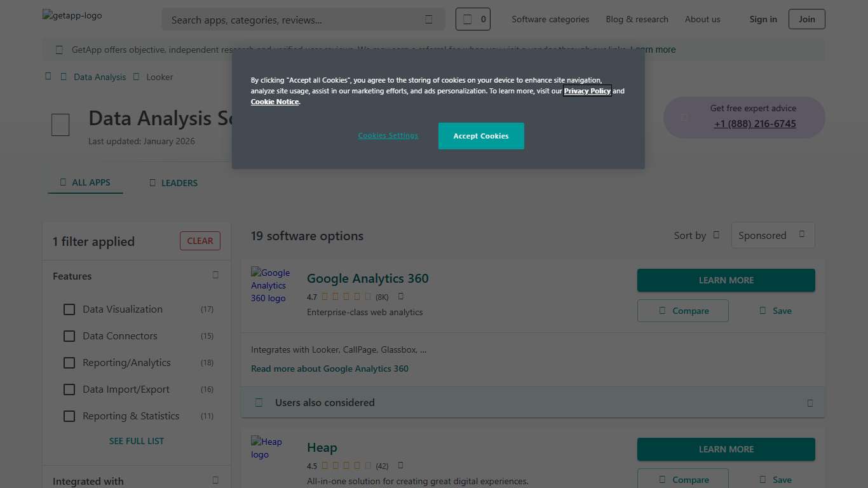Viewport: 868px width, 488px height.
Task: Click the reviews icon beside the 8K rating
Action: 400,296
